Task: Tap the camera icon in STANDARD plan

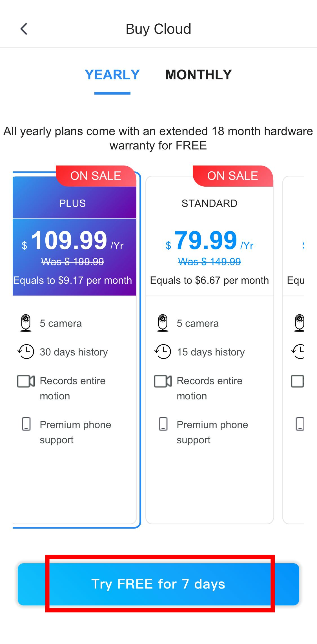Action: [163, 323]
